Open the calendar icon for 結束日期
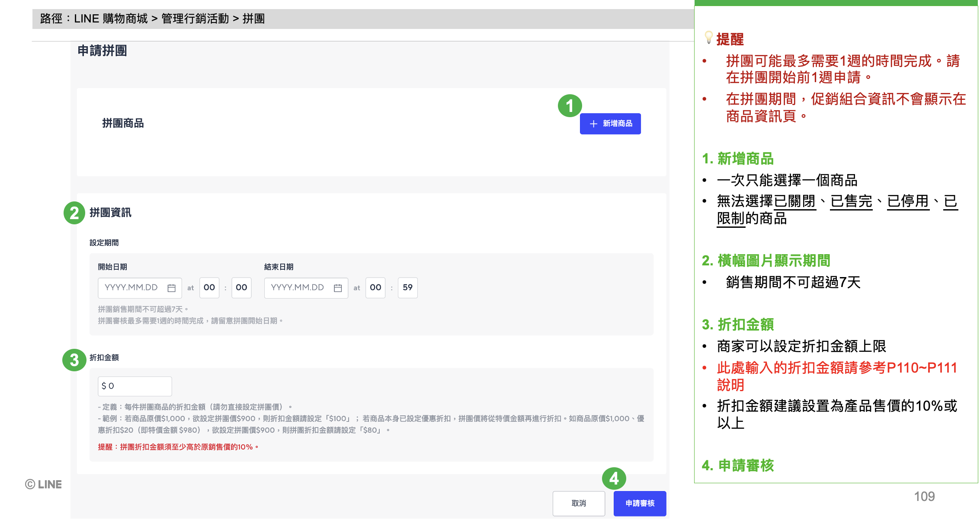The image size is (980, 523). [338, 288]
